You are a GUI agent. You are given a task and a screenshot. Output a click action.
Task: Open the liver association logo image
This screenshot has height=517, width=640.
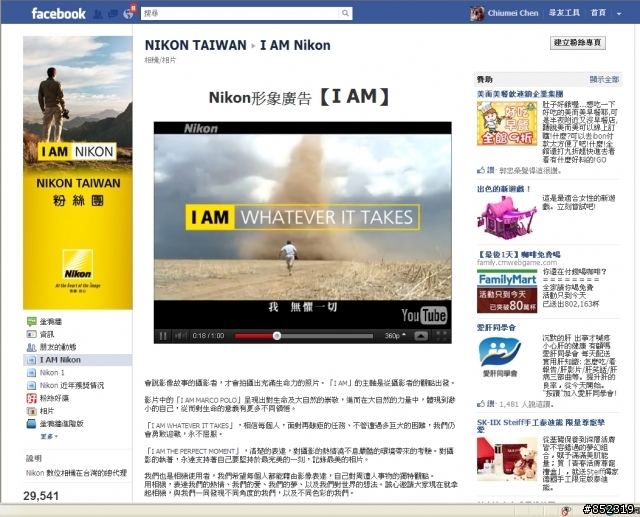(x=500, y=357)
